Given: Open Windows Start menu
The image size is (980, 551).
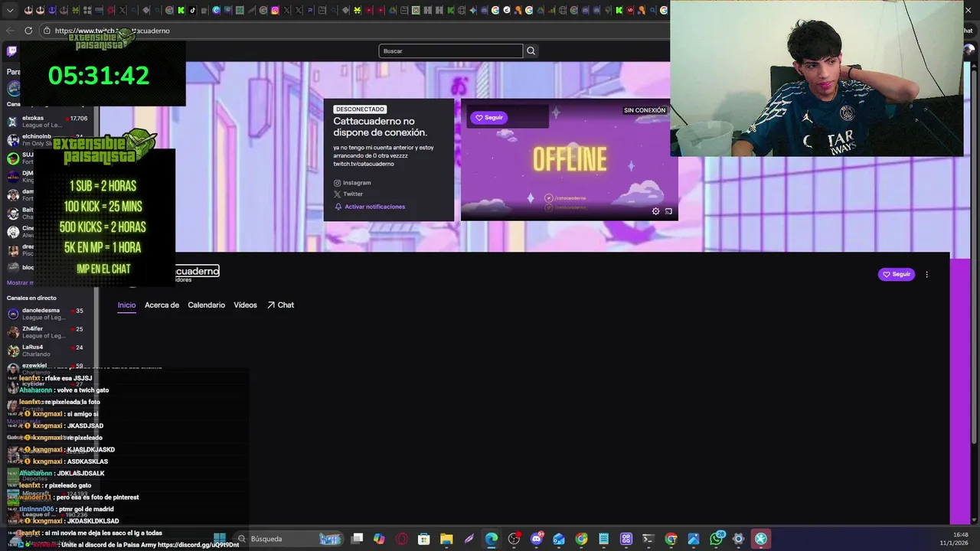Looking at the screenshot, I should (220, 539).
